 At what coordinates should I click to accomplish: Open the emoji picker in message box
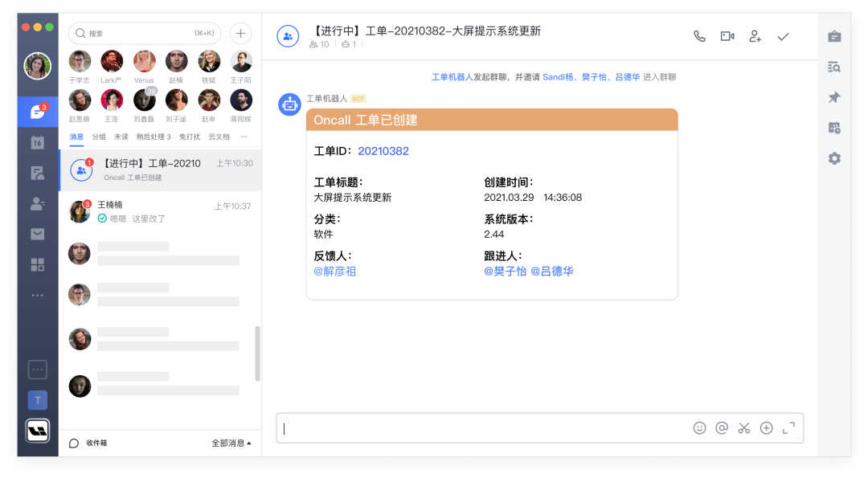[699, 428]
